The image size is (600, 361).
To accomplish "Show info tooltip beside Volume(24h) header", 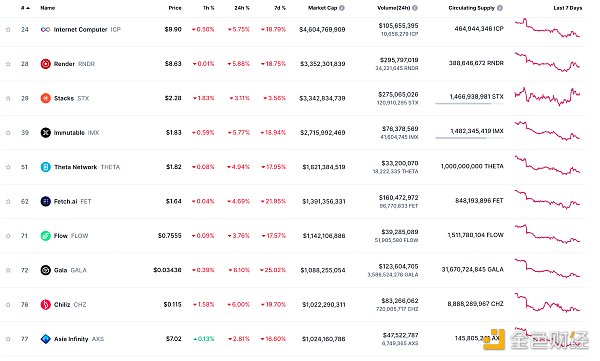I will (415, 8).
